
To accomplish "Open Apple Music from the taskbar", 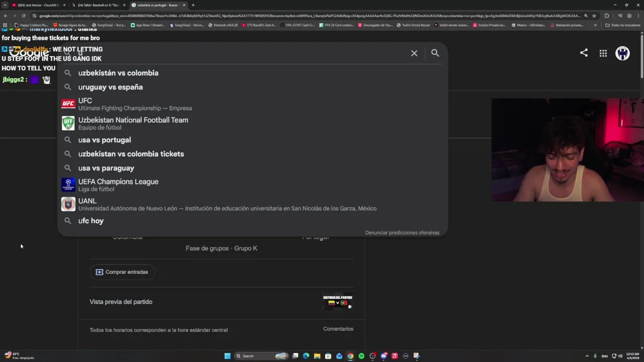I will pyautogui.click(x=394, y=356).
